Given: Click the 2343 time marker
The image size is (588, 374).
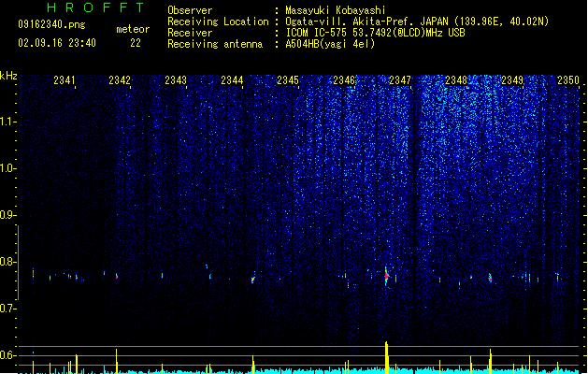Looking at the screenshot, I should tap(176, 80).
